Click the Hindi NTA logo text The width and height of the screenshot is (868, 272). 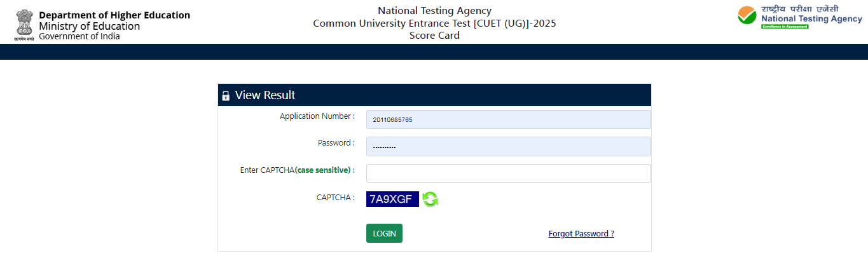click(799, 9)
